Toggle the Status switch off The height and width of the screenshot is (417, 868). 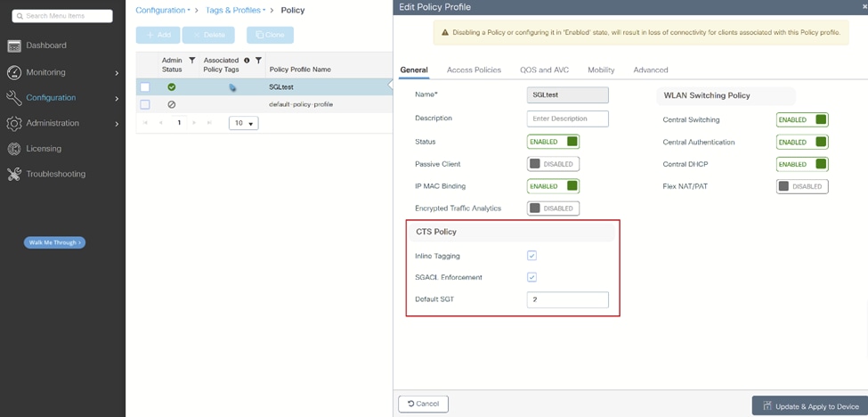pos(553,142)
